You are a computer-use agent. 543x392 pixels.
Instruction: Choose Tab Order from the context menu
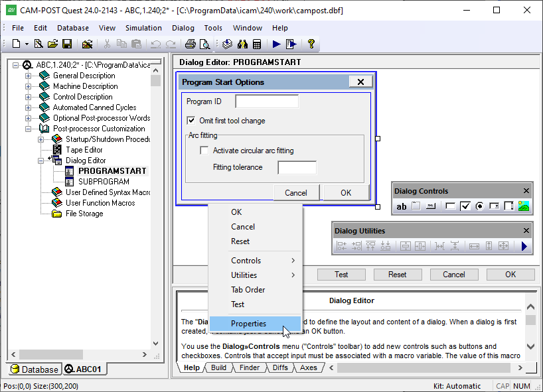[256, 290]
